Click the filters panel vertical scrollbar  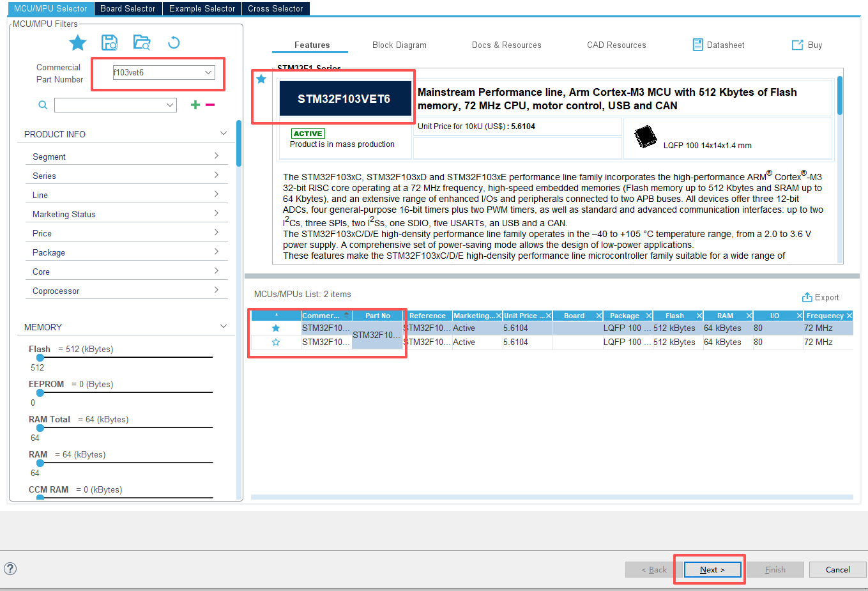click(239, 143)
